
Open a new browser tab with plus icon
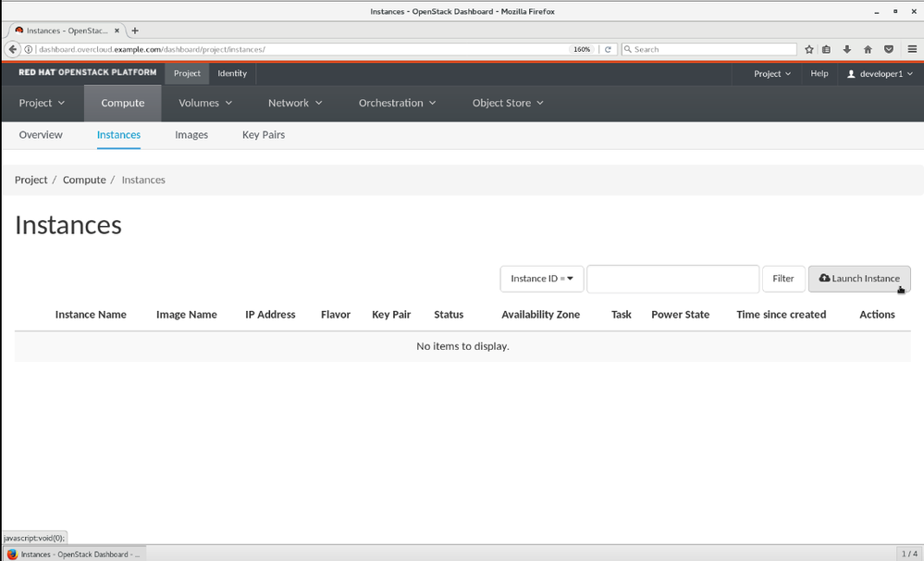135,31
